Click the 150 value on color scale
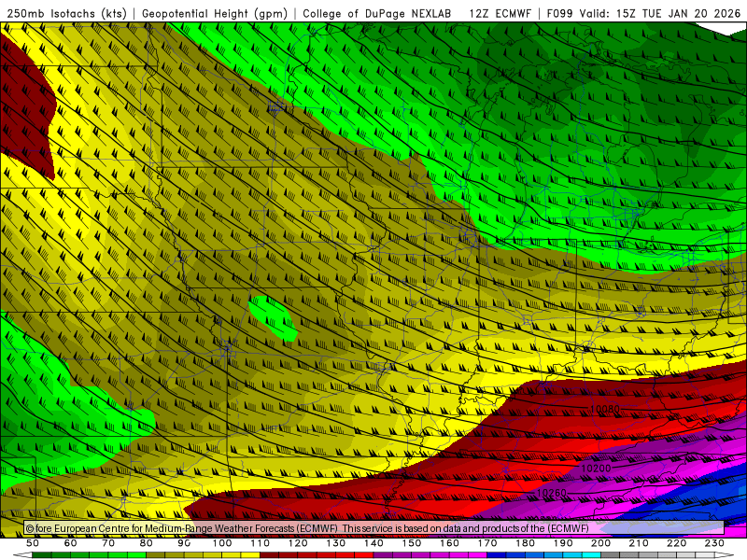The height and width of the screenshot is (560, 747). (412, 543)
